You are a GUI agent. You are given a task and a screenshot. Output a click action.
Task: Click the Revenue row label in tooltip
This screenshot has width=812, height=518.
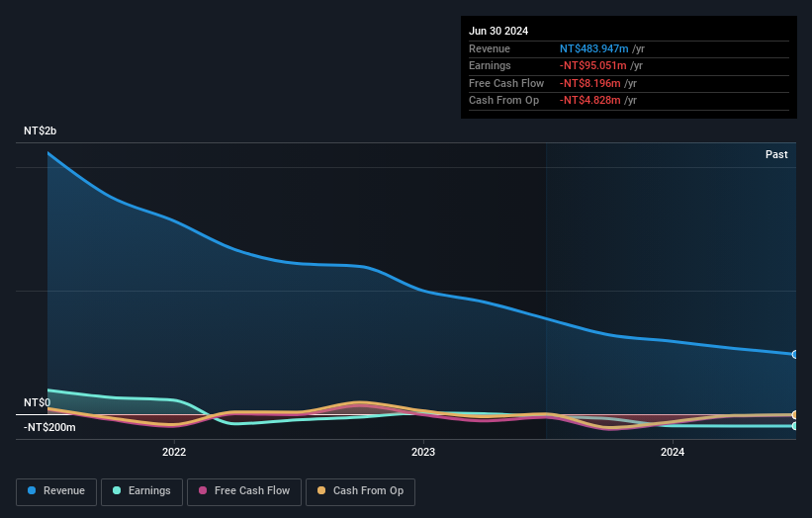(x=490, y=48)
